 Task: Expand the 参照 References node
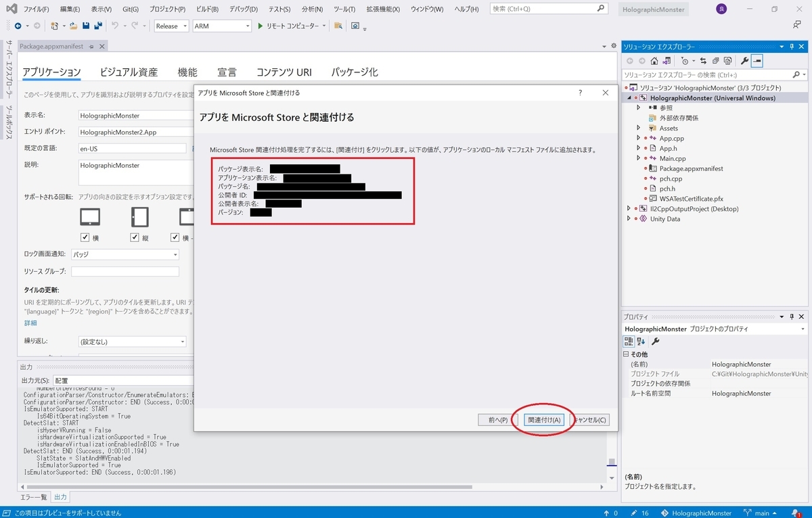[x=638, y=108]
